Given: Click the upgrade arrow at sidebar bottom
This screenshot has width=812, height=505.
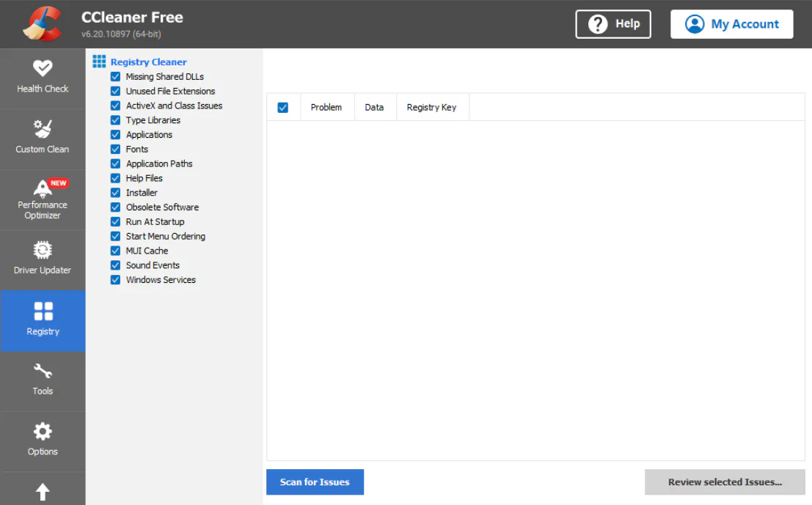Looking at the screenshot, I should [43, 493].
